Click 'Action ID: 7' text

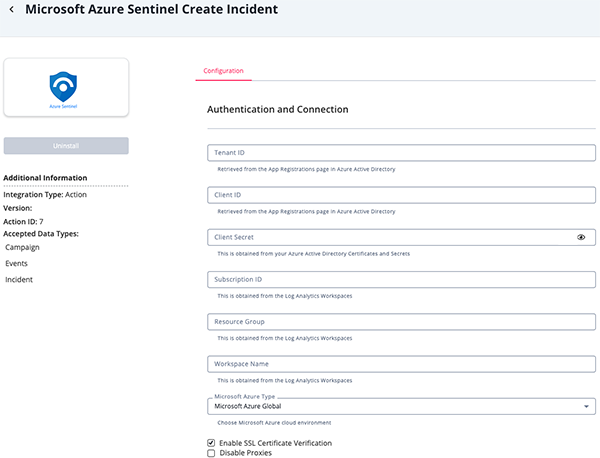23,222
